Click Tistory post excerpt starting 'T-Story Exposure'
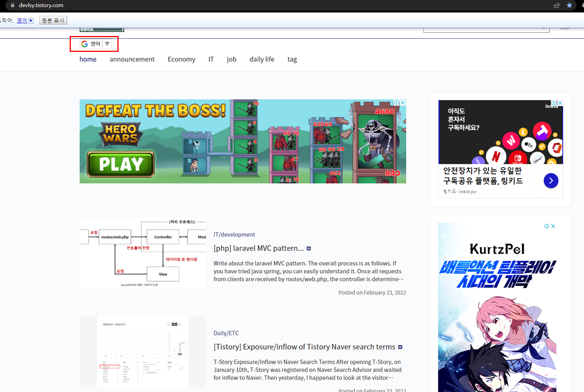The width and height of the screenshot is (584, 392). (x=308, y=370)
